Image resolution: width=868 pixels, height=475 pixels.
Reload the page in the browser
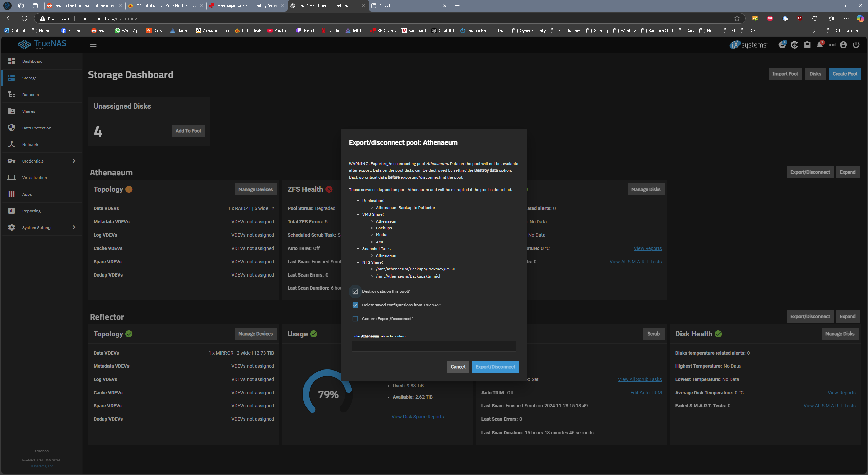coord(24,18)
